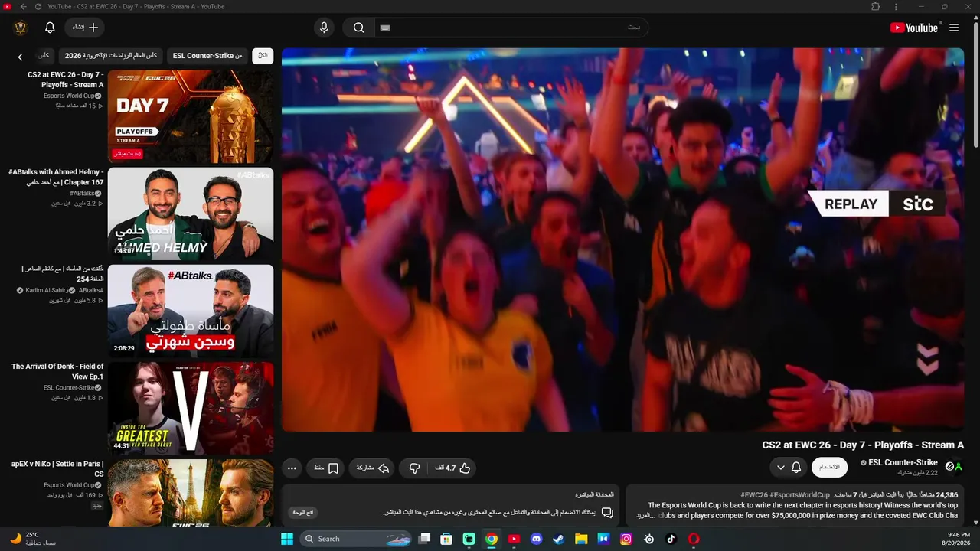Dislike the video with thumbs down
Screen dimensions: 980x551
[415, 468]
